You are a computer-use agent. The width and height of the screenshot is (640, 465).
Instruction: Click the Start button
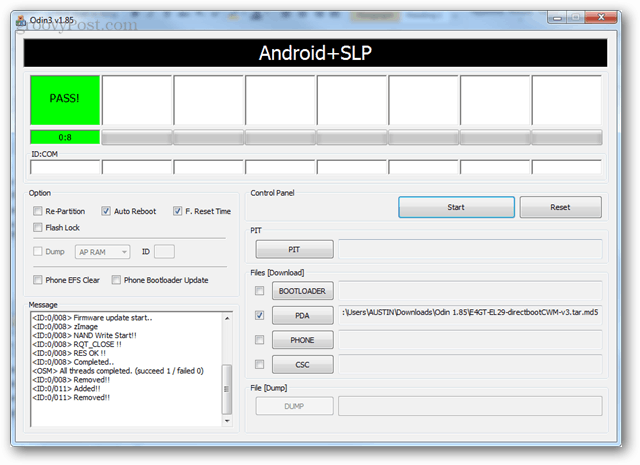(x=456, y=207)
